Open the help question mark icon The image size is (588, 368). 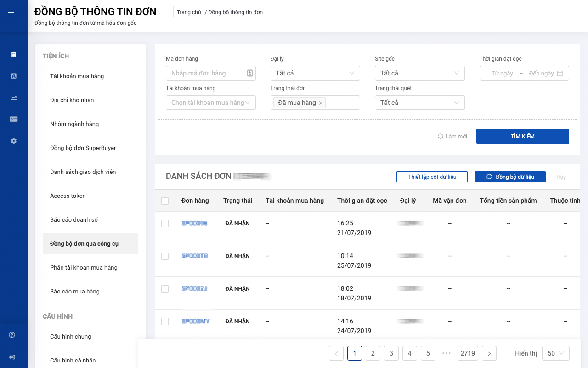12,335
